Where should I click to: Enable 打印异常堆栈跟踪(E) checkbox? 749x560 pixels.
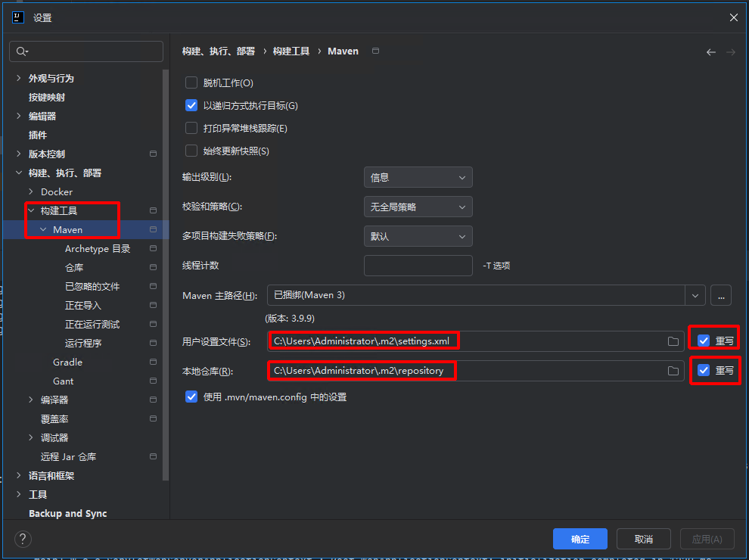pos(191,128)
